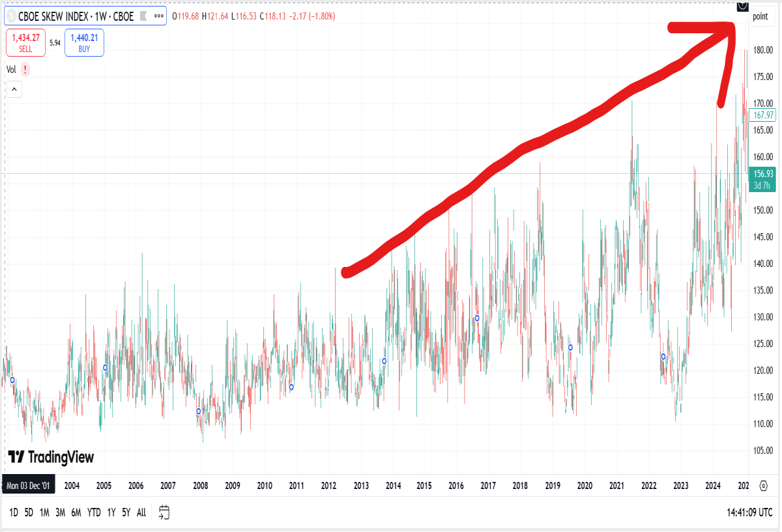
Task: Click the 105.00 level on the price scale
Action: coord(762,451)
